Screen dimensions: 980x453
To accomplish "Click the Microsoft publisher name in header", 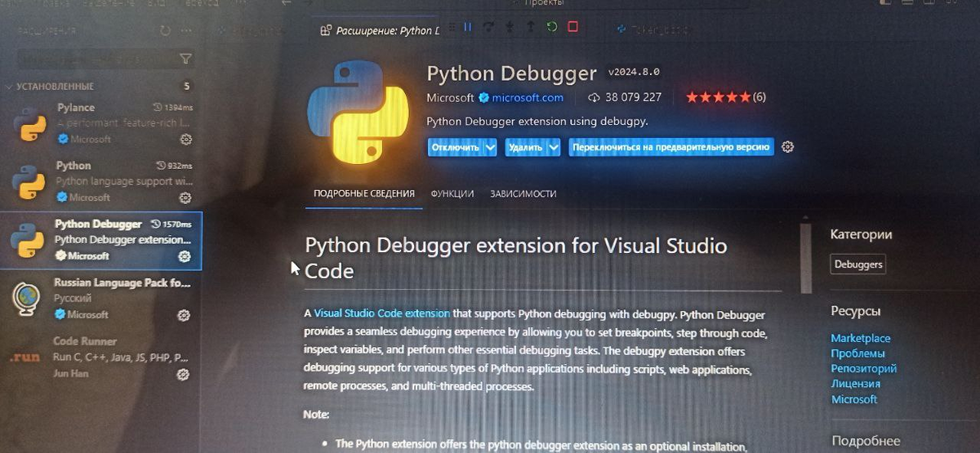I will tap(450, 98).
